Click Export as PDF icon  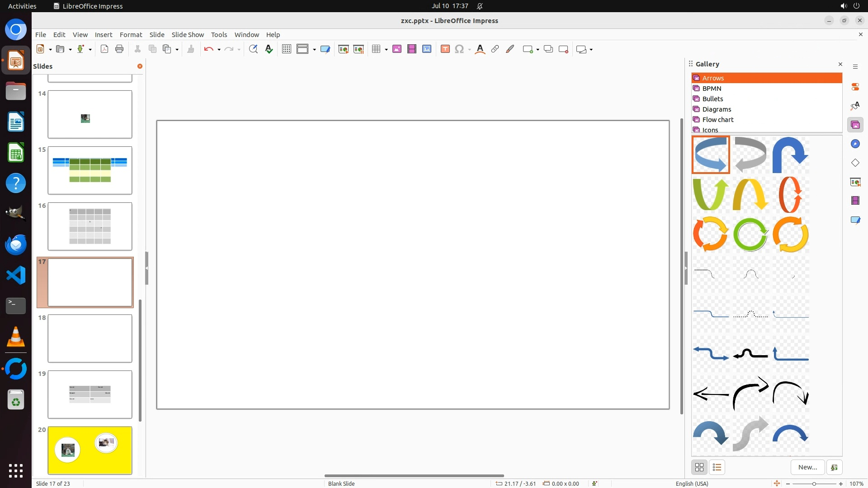[104, 49]
